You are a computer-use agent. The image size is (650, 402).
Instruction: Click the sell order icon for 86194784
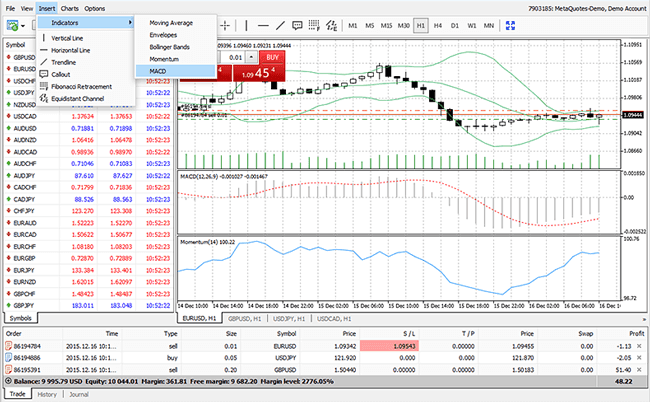[8, 346]
